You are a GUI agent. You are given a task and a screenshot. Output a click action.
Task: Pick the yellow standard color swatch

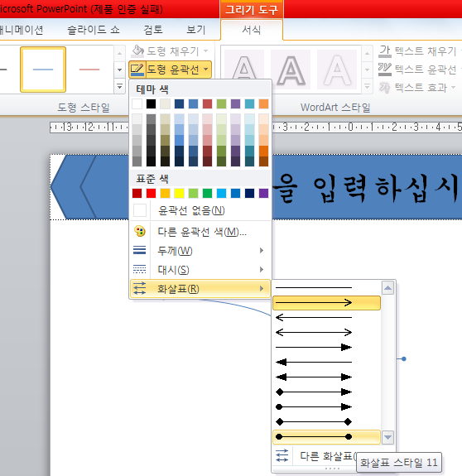point(179,193)
